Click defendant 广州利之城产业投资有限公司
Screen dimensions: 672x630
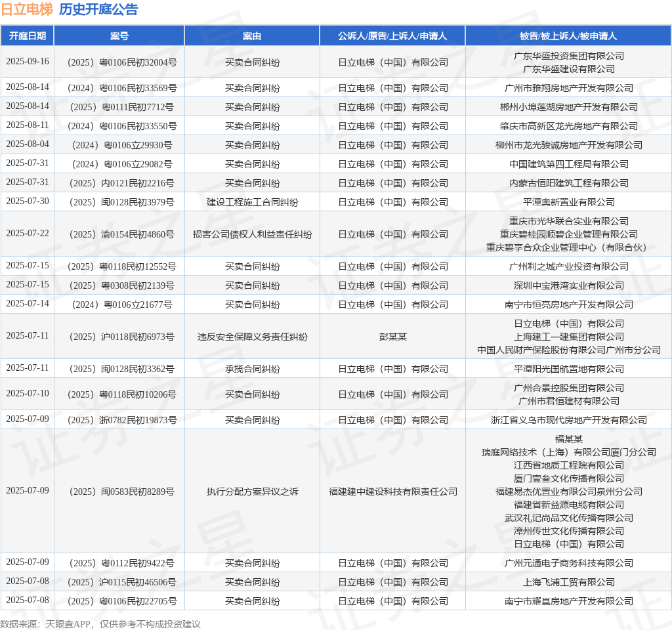pos(569,266)
